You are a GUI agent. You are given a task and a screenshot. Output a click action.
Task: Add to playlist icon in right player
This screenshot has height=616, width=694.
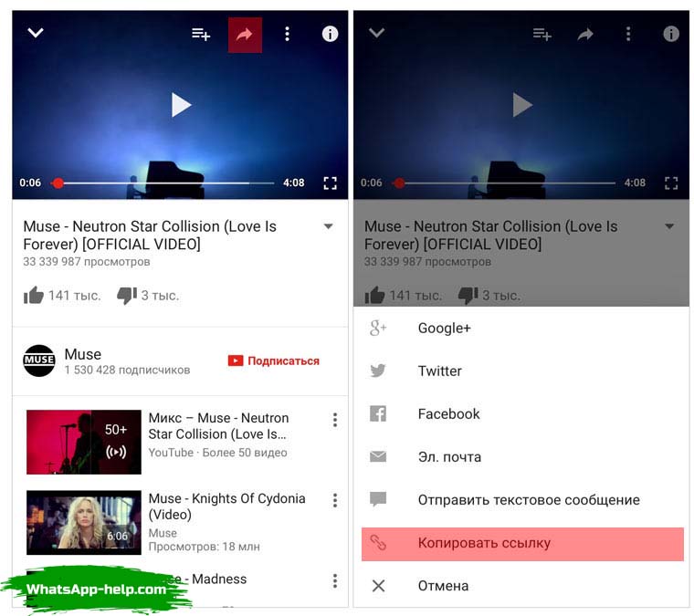[x=542, y=34]
